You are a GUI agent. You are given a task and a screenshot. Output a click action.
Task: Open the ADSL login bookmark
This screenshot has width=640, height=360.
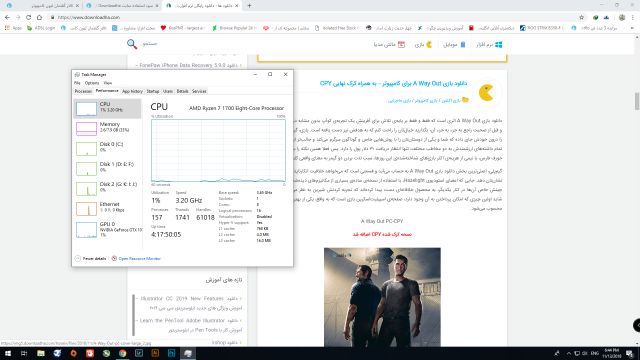41,28
